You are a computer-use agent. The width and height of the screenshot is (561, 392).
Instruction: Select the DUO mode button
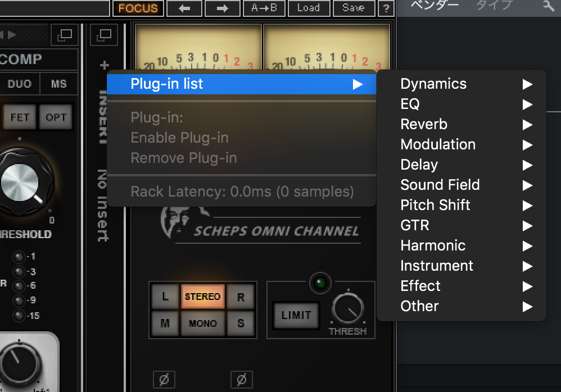pos(20,84)
